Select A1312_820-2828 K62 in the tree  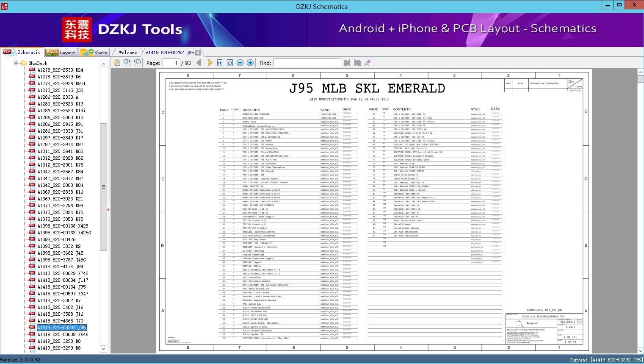point(60,158)
